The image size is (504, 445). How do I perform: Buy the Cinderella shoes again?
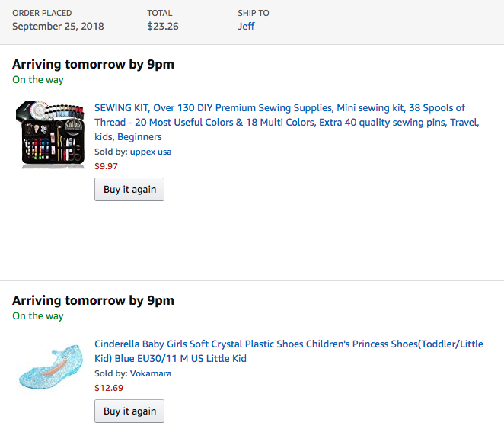pyautogui.click(x=129, y=411)
